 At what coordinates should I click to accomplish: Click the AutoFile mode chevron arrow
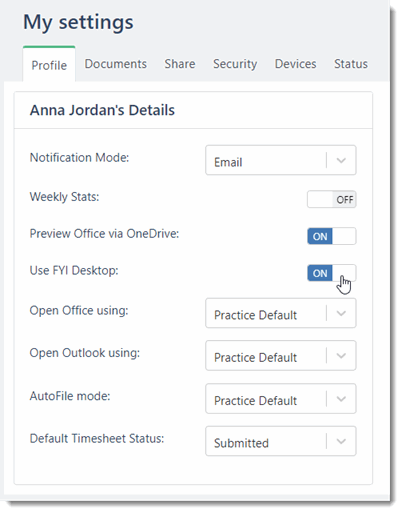point(341,399)
